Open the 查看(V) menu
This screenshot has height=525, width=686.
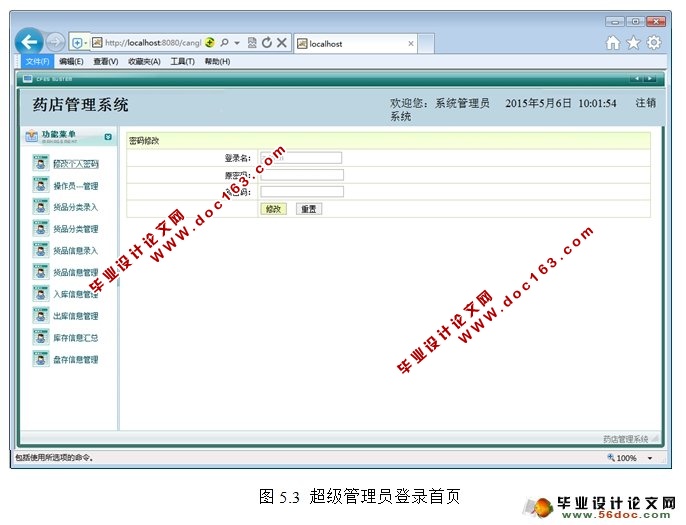(x=106, y=61)
